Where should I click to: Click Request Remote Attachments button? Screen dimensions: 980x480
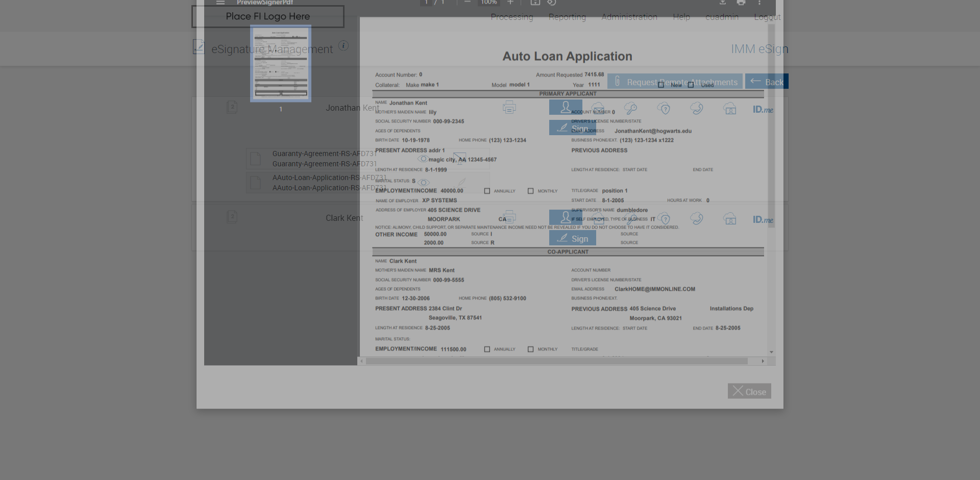click(675, 82)
